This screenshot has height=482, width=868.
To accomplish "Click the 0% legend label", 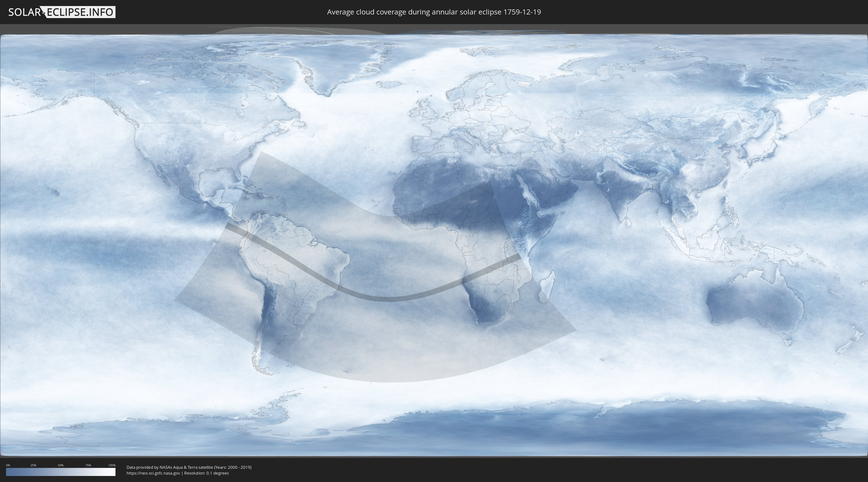I will tap(8, 465).
